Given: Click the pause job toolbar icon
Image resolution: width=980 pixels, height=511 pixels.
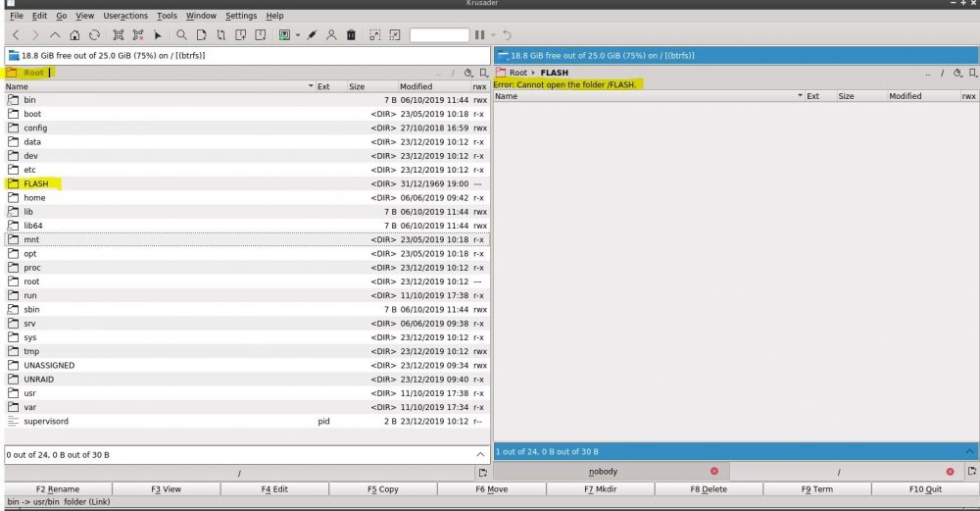Looking at the screenshot, I should click(479, 35).
